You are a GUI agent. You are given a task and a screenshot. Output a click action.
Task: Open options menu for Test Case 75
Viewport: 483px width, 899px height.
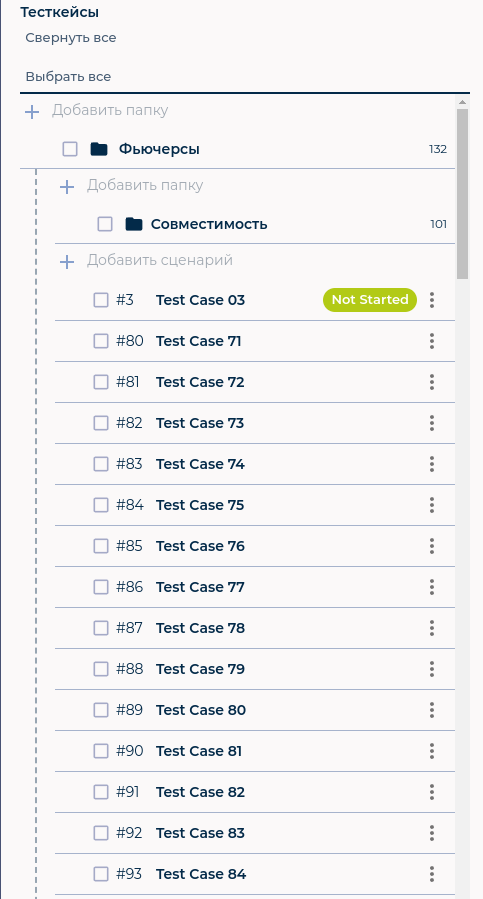(432, 505)
